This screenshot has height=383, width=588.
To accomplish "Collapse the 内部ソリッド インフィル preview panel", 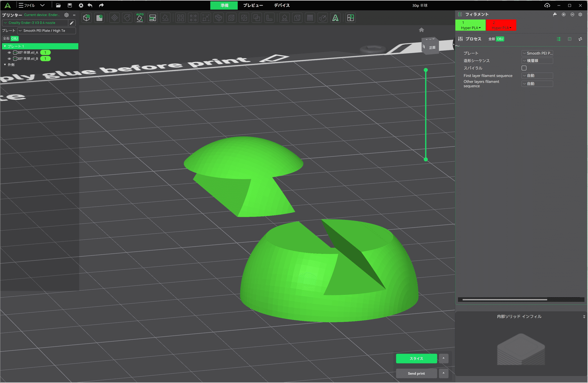I will click(584, 316).
